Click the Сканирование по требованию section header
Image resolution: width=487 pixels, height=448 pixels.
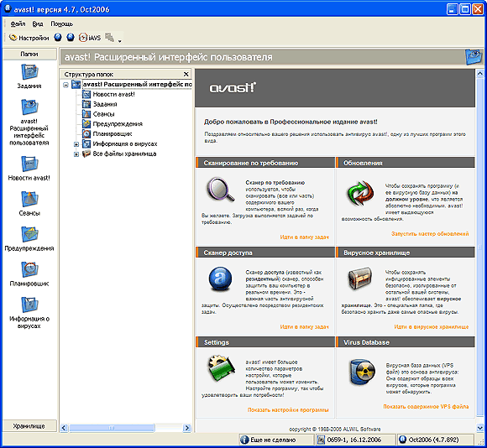(265, 163)
